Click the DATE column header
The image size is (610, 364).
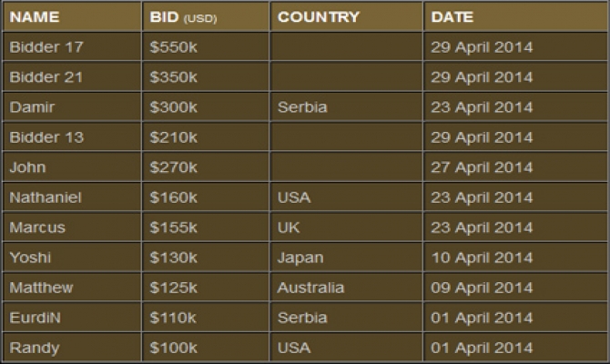(452, 16)
